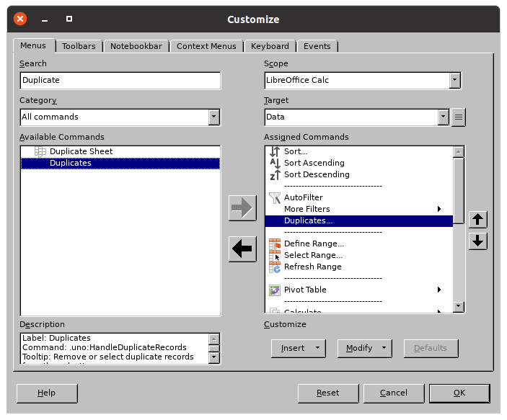
Task: Confirm changes with OK button
Action: pos(459,393)
